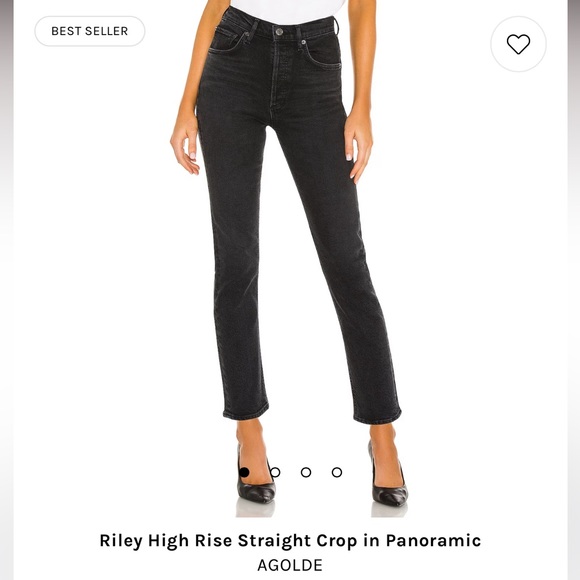This screenshot has height=580, width=580.
Task: Click the right cropped hem of the jeans
Action: click(x=377, y=415)
